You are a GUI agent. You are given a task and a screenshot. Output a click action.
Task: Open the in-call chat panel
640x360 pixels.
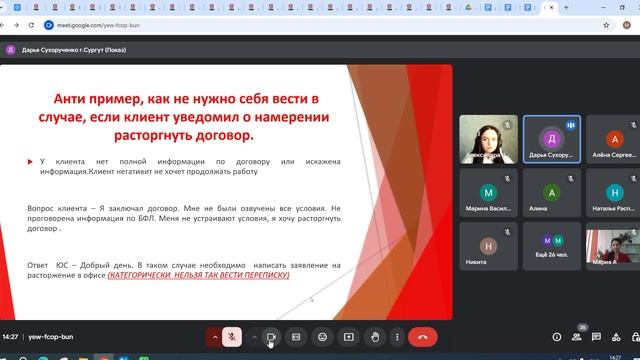coord(596,337)
